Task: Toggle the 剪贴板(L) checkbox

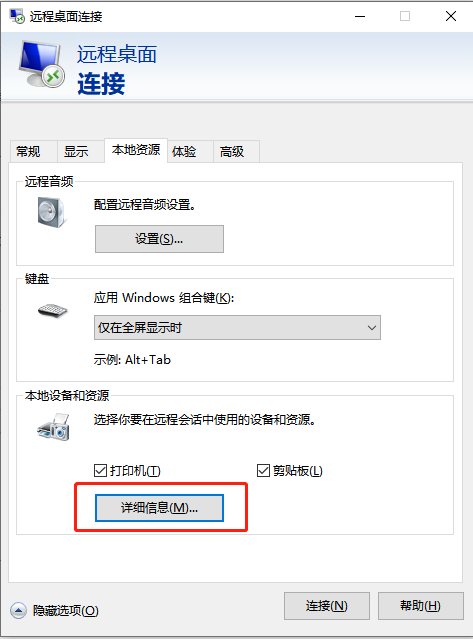Action: 263,471
